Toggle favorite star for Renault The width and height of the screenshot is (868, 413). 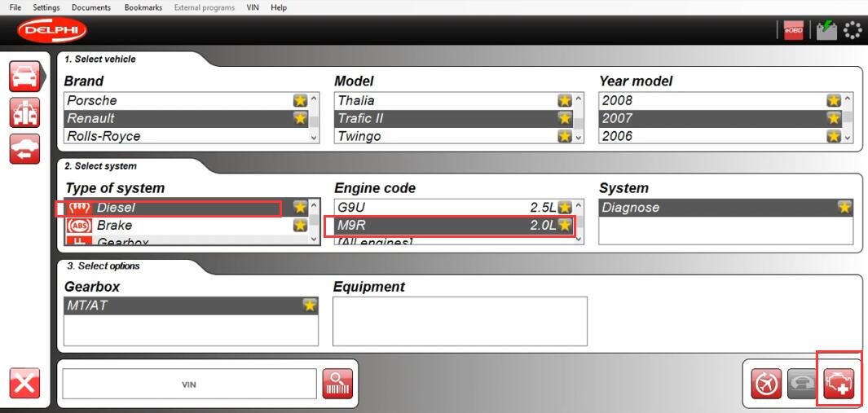[x=300, y=118]
